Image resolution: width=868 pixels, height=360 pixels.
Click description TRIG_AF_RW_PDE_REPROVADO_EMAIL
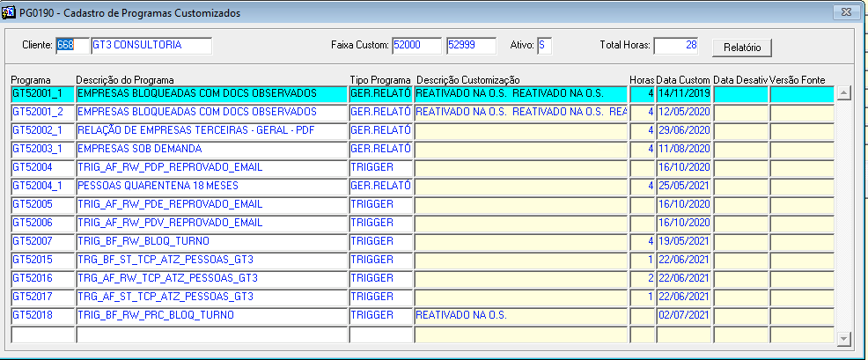(212, 205)
